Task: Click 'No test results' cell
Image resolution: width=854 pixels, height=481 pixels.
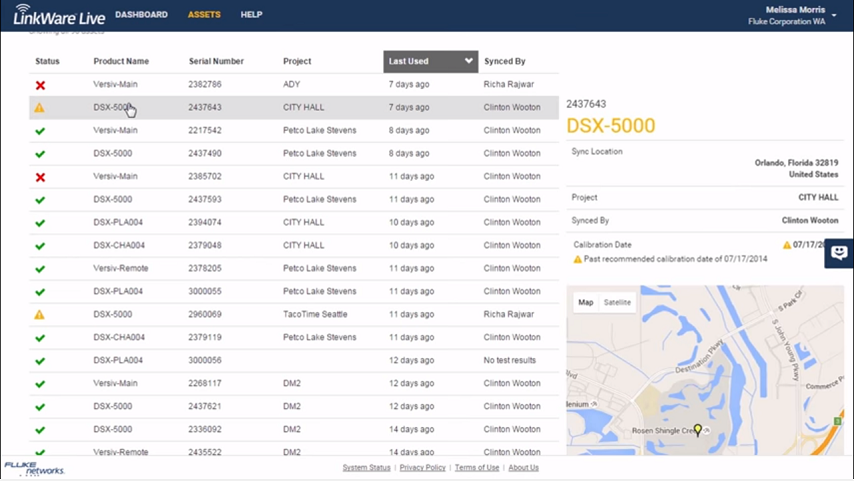Action: (x=510, y=360)
